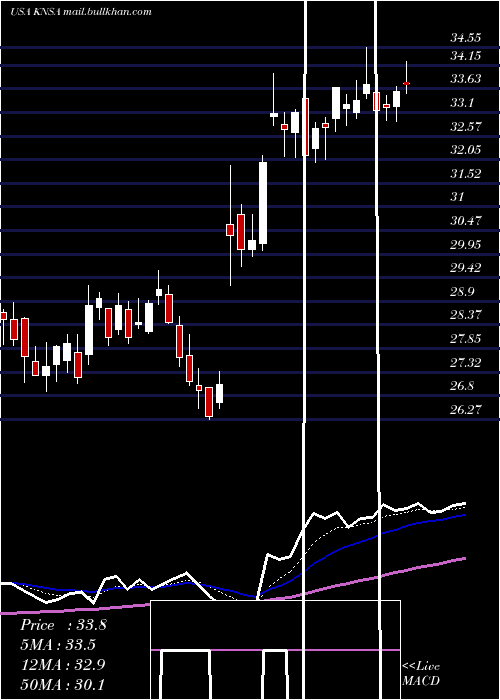This screenshot has height=700, width=500.
Task: Click the 31.52 price axis label
Action: 465,174
